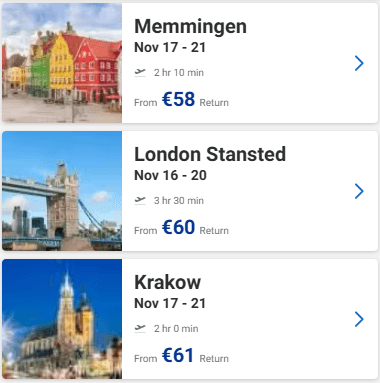This screenshot has width=380, height=383.
Task: Click the airplane icon beside 2 hr 10 min
Action: (140, 72)
